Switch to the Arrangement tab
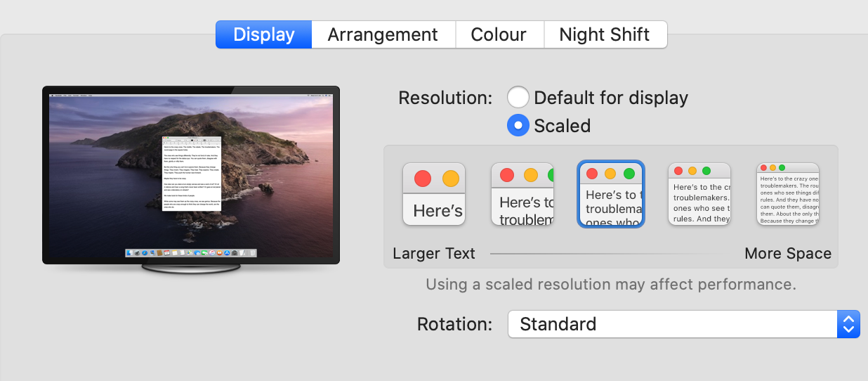The image size is (868, 381). (383, 34)
